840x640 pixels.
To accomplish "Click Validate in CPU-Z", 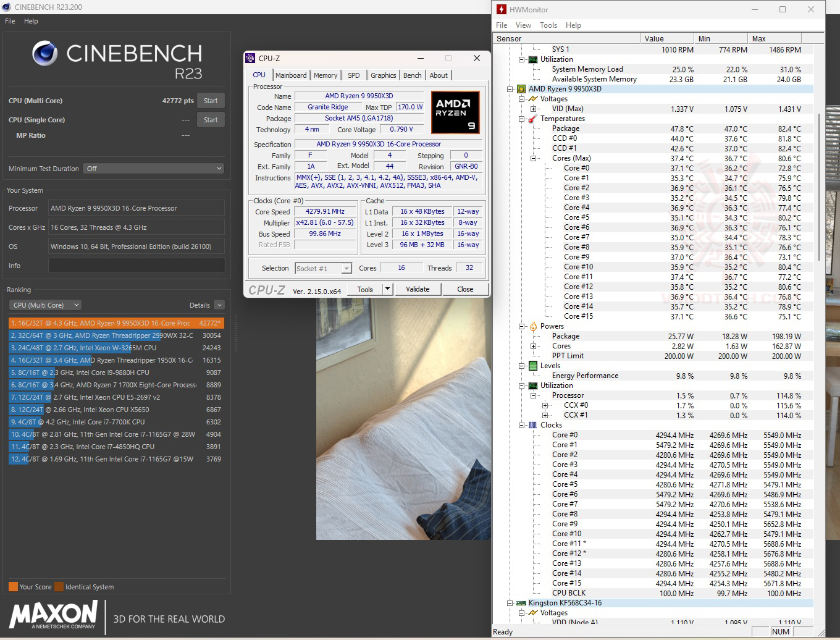I will (418, 288).
